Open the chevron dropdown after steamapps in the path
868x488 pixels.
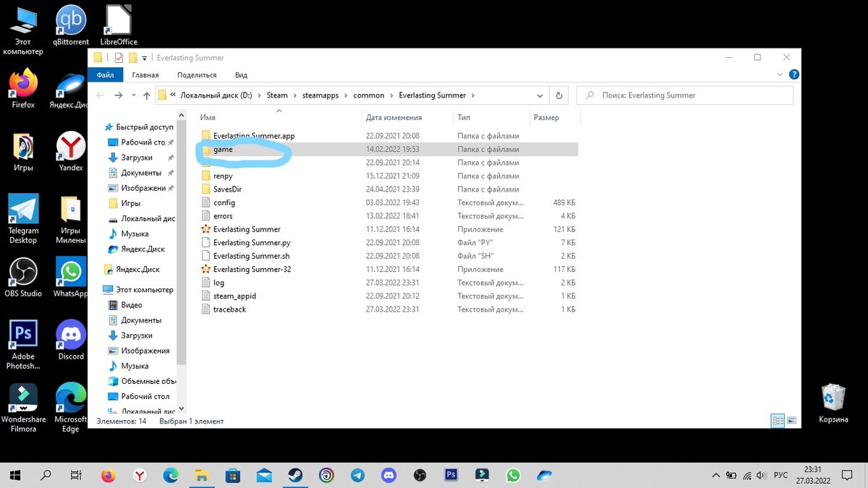[x=346, y=95]
